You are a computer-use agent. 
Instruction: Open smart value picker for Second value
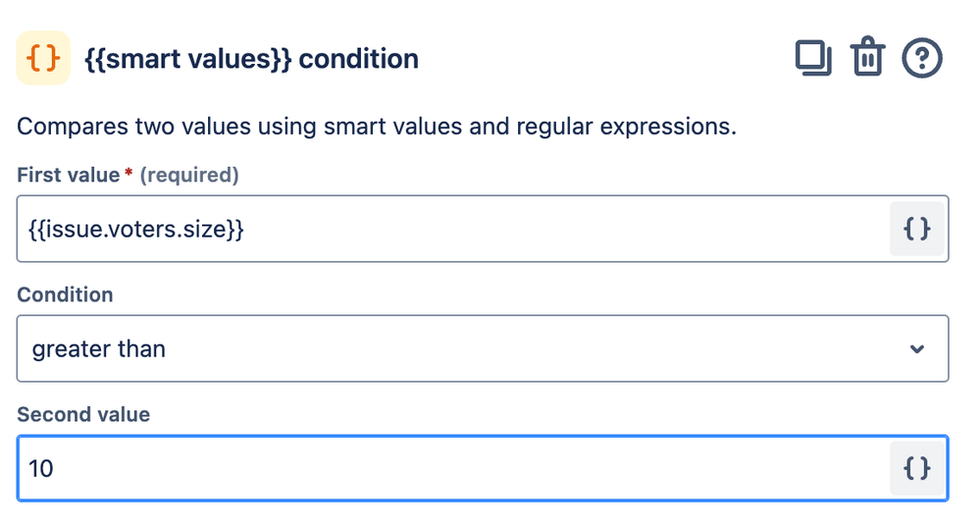click(x=916, y=468)
